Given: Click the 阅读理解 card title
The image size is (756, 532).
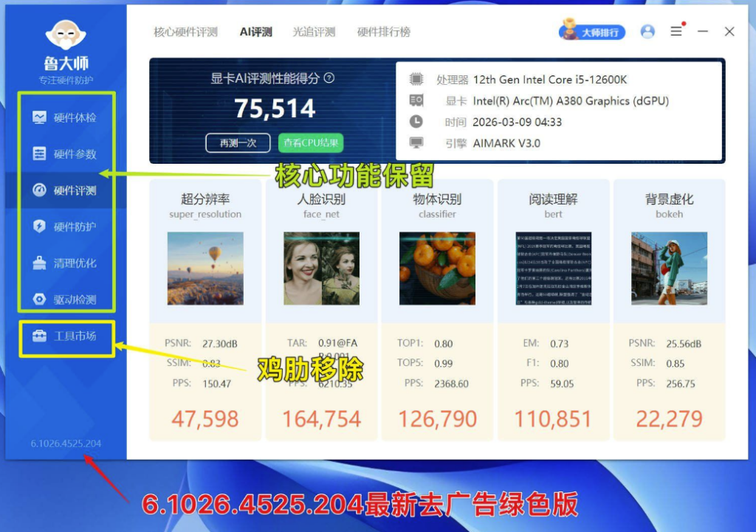Looking at the screenshot, I should (554, 199).
